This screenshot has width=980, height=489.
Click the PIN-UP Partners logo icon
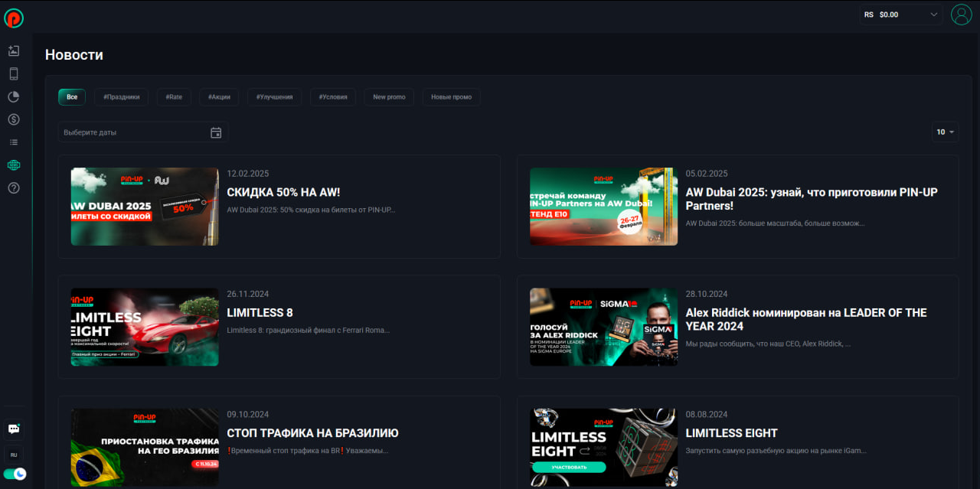coord(14,18)
